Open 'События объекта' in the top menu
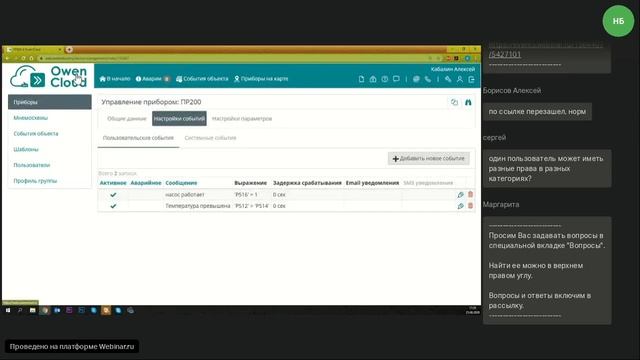This screenshot has height=360, width=640. (x=202, y=79)
